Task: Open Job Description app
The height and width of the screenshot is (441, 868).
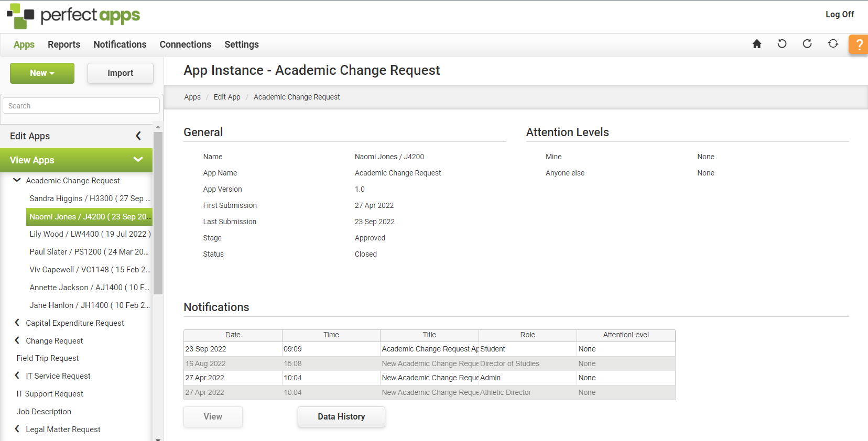Action: (x=44, y=412)
